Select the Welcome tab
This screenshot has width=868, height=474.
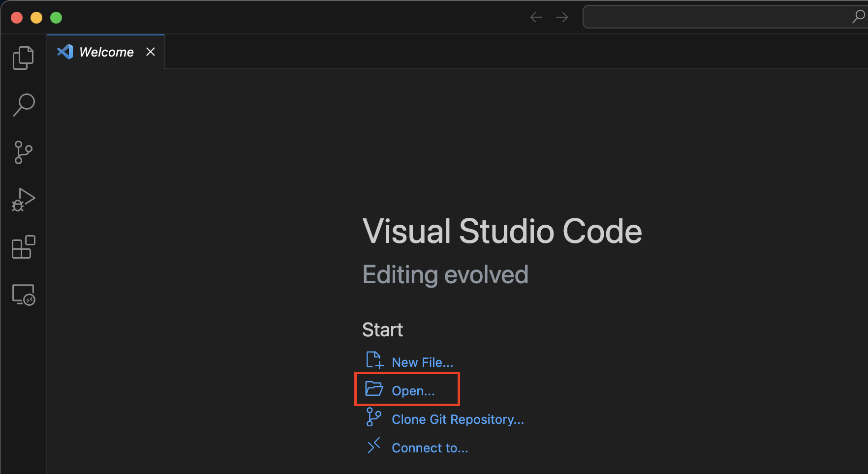coord(106,52)
